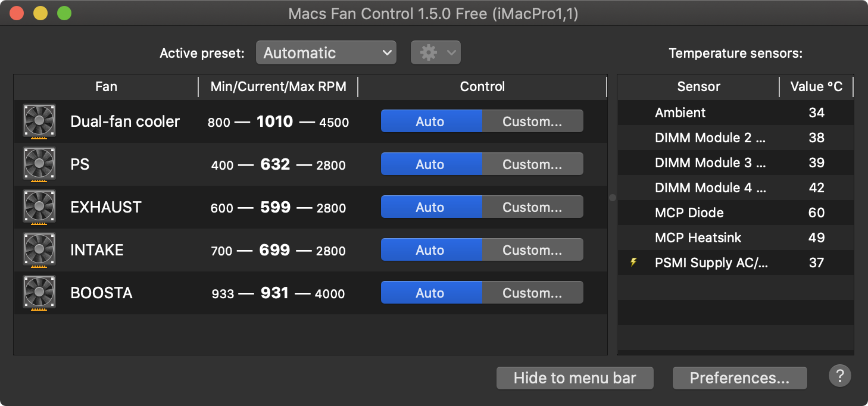This screenshot has height=406, width=868.
Task: Click the INTAKE fan icon
Action: (x=39, y=250)
